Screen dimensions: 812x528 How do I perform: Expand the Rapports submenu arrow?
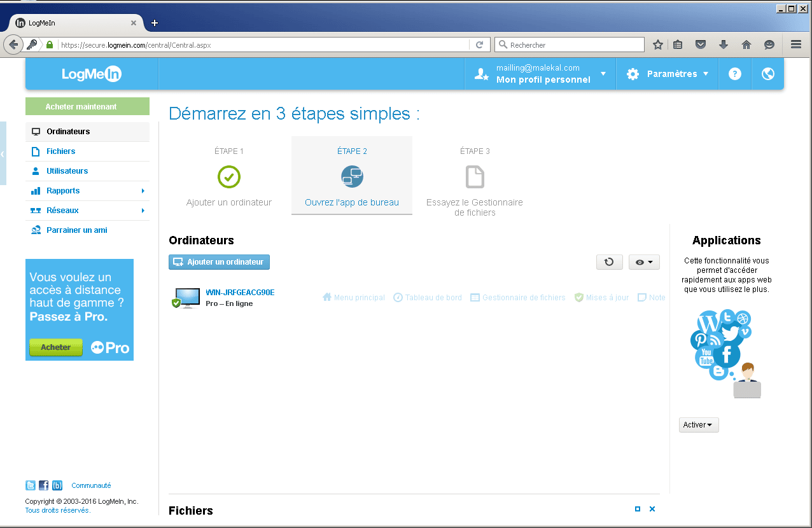[x=143, y=191]
